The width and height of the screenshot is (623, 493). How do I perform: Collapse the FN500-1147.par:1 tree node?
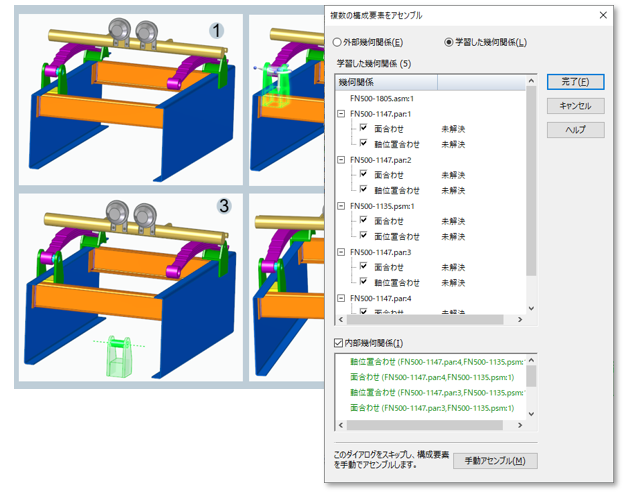coord(341,114)
